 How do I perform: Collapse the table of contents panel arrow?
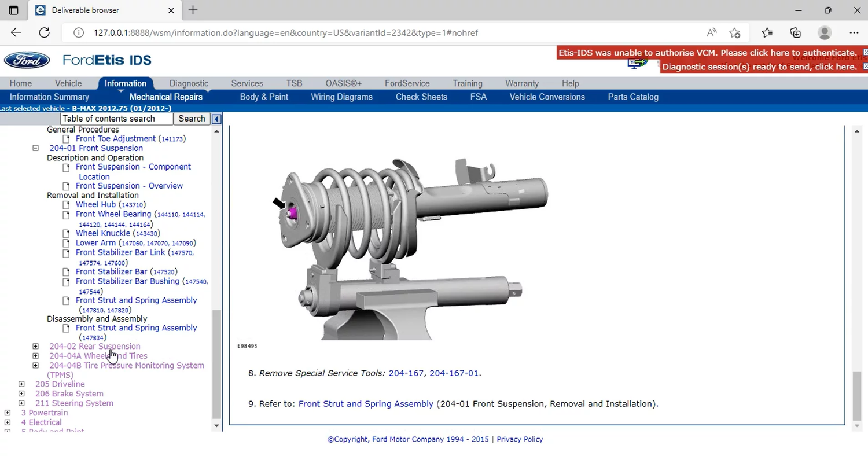(216, 119)
